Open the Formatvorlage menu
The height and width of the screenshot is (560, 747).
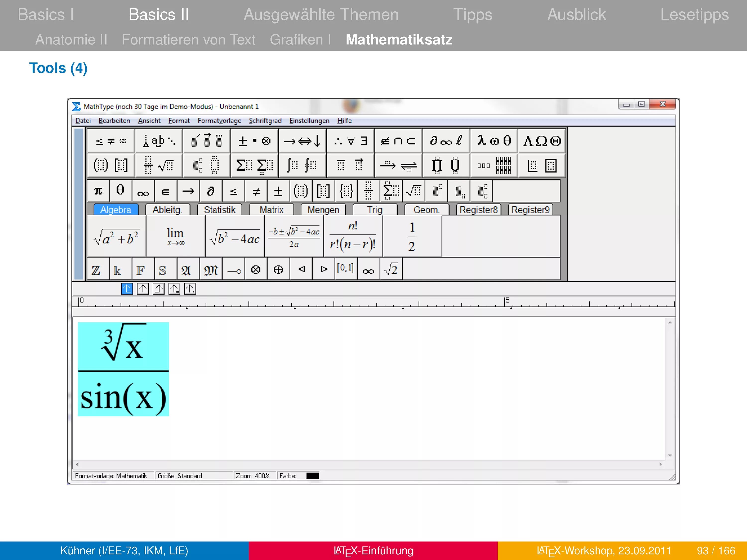click(x=219, y=121)
